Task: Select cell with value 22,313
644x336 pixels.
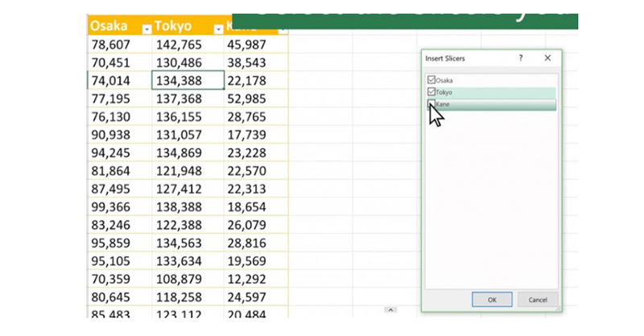Action: coord(256,189)
